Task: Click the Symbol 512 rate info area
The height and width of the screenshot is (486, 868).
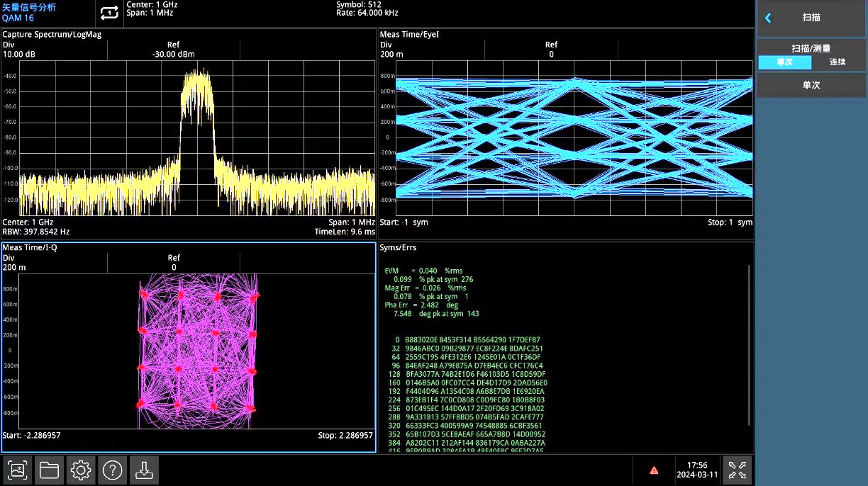Action: (367, 9)
